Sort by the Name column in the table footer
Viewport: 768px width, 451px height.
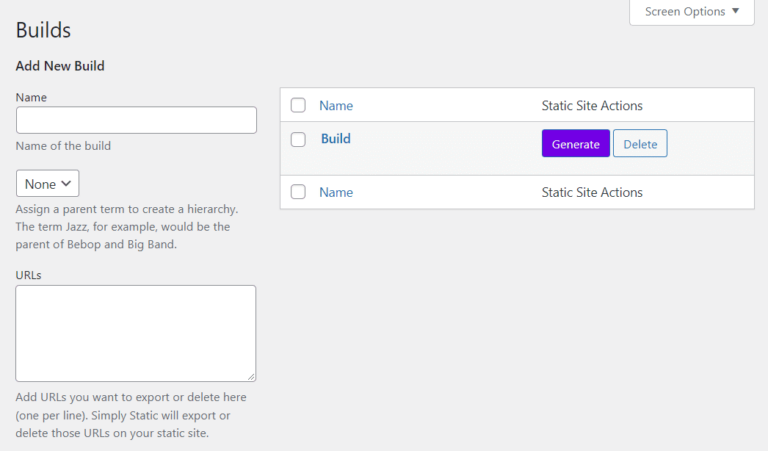336,192
